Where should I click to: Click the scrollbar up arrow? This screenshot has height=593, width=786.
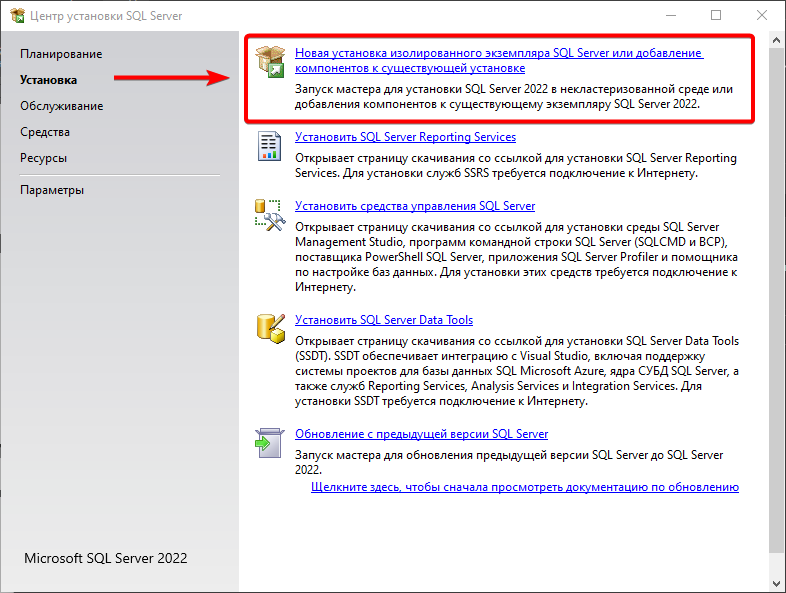click(776, 40)
